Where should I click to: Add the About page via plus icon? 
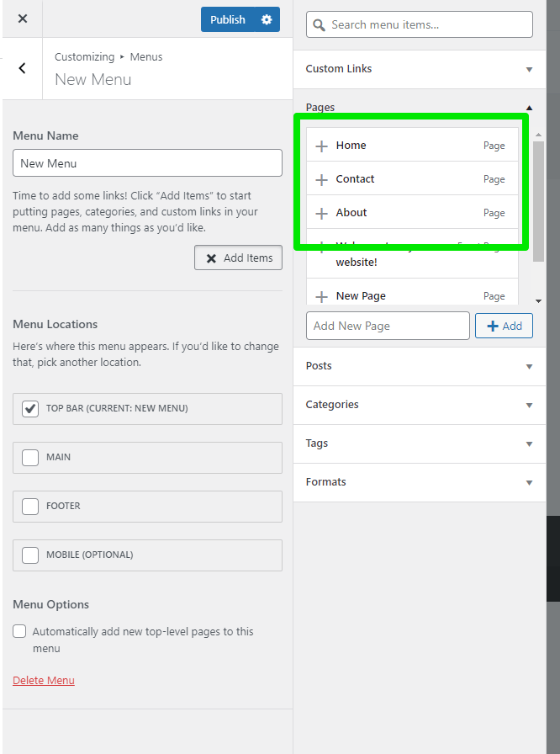click(x=321, y=214)
